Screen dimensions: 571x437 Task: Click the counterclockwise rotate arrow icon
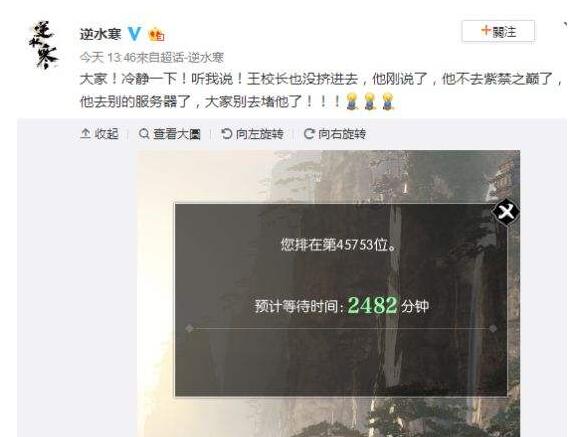click(227, 134)
